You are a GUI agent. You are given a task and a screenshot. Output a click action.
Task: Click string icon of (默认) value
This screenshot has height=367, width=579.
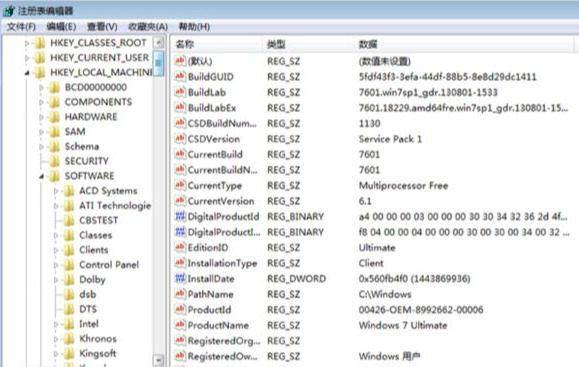pyautogui.click(x=180, y=61)
